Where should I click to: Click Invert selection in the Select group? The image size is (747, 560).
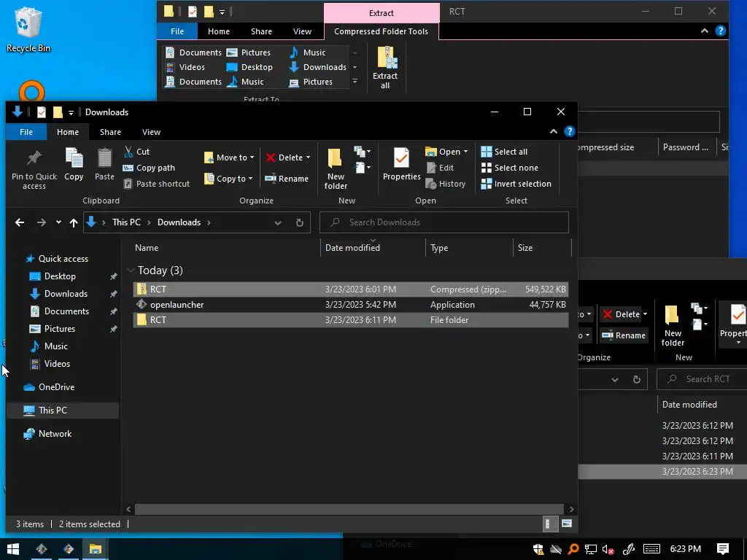click(x=516, y=183)
